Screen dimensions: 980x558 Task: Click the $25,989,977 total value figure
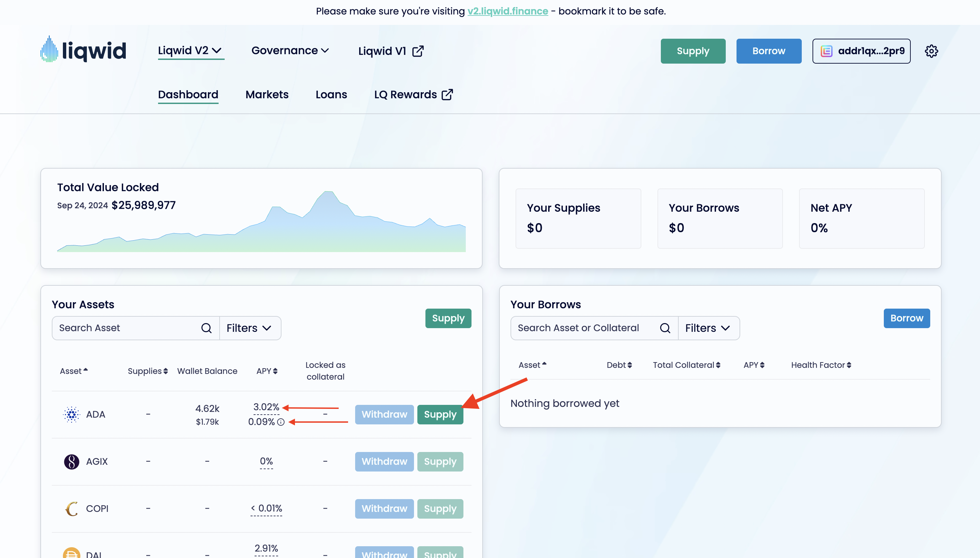click(x=144, y=205)
